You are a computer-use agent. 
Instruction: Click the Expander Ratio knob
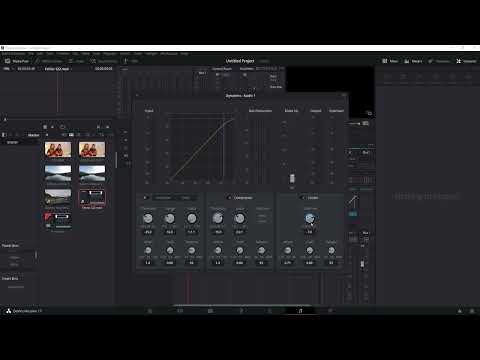[x=192, y=218]
